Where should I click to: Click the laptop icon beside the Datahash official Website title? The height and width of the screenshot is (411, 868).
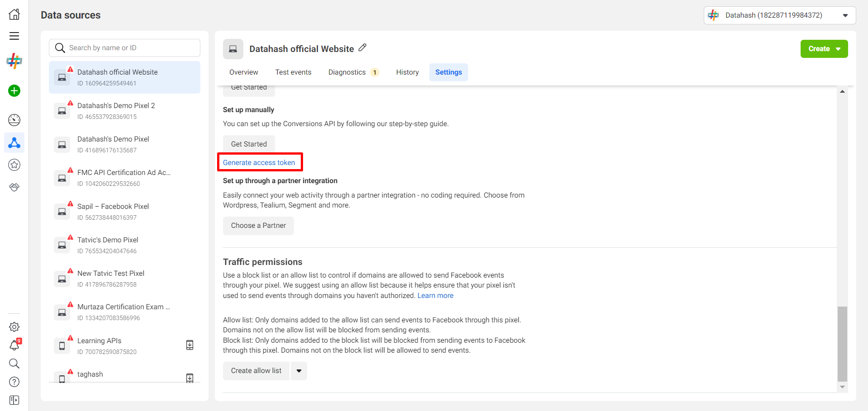click(233, 49)
